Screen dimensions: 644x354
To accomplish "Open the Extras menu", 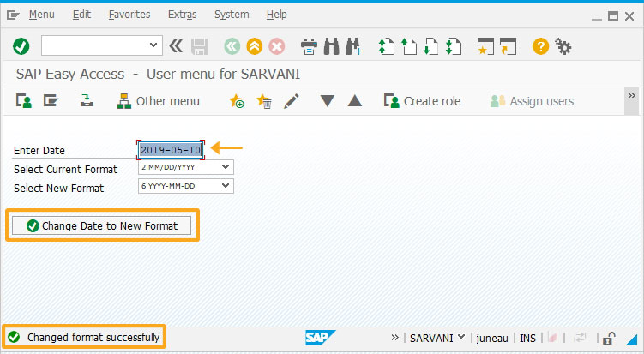I will [183, 15].
